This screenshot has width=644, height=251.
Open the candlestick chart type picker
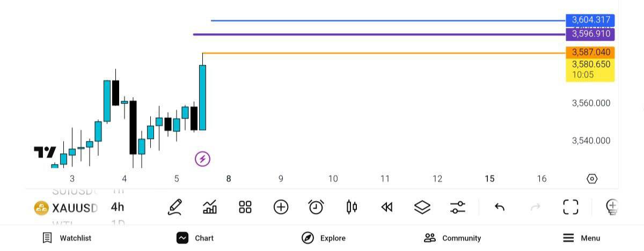(x=352, y=207)
